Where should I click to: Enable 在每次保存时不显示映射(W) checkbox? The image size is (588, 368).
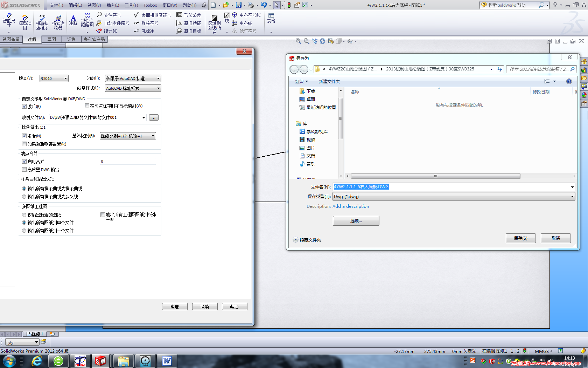coord(87,106)
